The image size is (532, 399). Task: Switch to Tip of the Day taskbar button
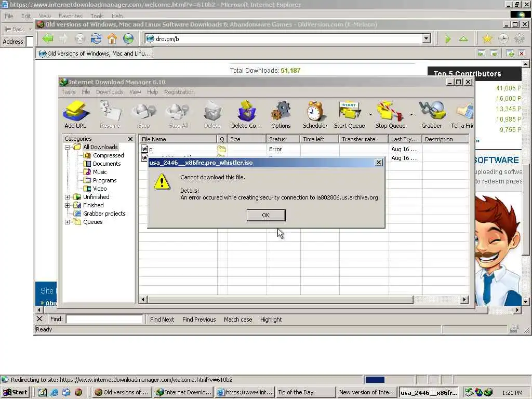pos(305,392)
